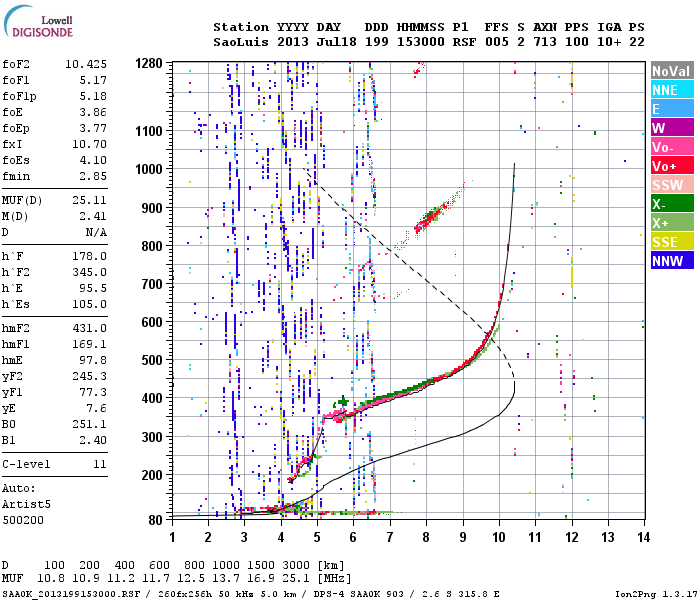
Task: Click the fmin value 2.85
Action: pyautogui.click(x=93, y=176)
